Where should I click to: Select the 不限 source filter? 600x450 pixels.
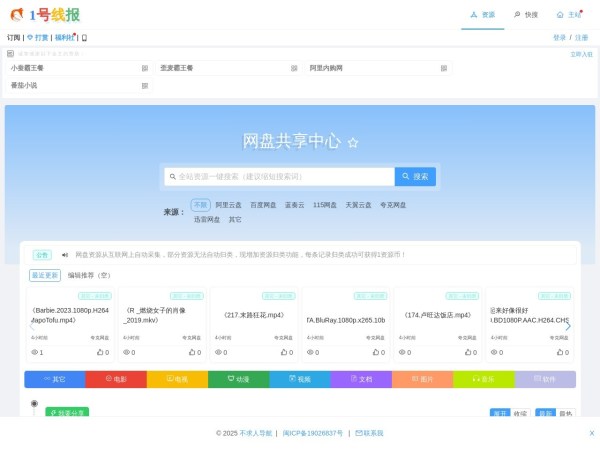(200, 205)
